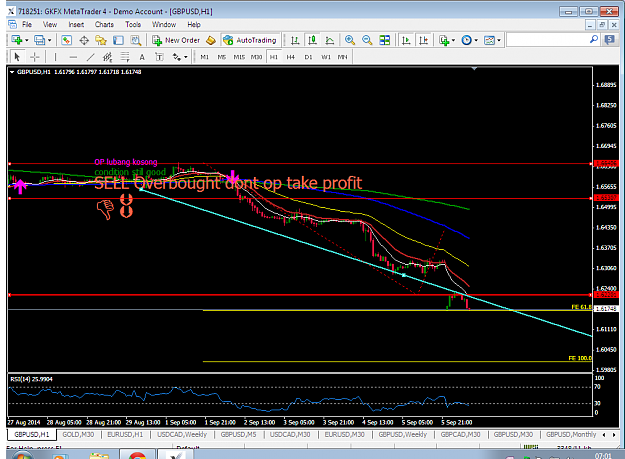Switch to MN timeframe
625x459 pixels.
click(342, 57)
